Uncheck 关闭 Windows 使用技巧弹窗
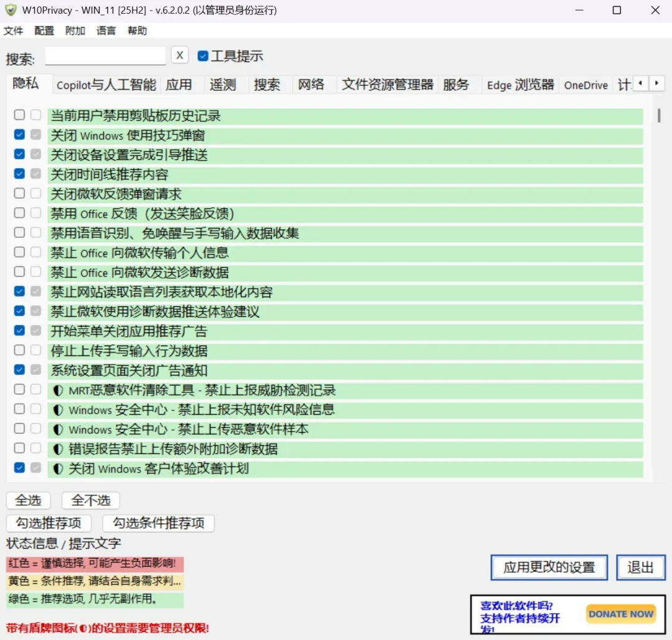Image resolution: width=672 pixels, height=640 pixels. click(19, 134)
